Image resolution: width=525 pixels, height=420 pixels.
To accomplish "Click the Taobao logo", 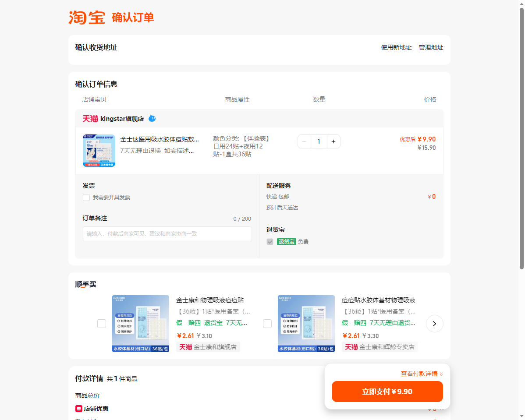I will pos(87,18).
